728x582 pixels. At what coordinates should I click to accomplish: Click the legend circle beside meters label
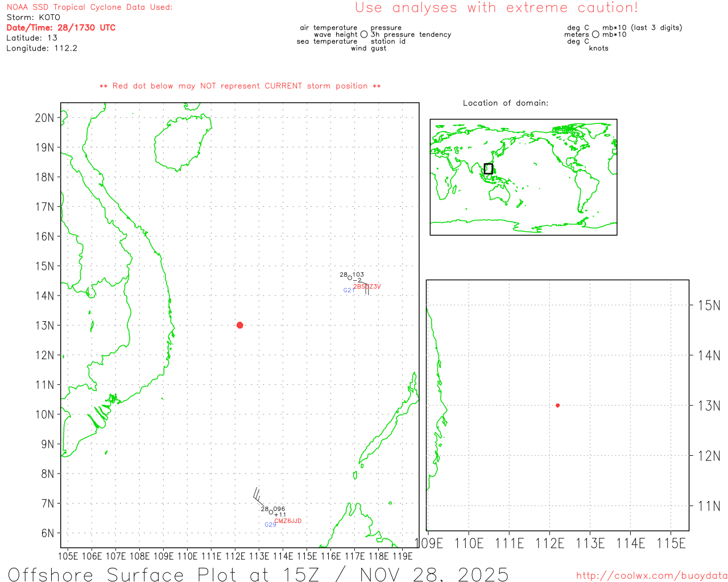(x=595, y=35)
